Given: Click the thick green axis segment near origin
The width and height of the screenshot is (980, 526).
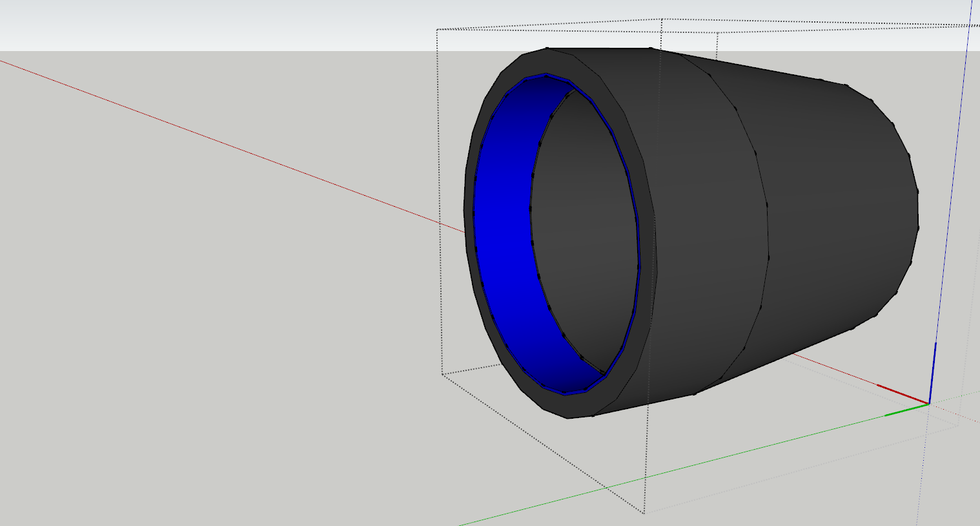Looking at the screenshot, I should click(906, 410).
